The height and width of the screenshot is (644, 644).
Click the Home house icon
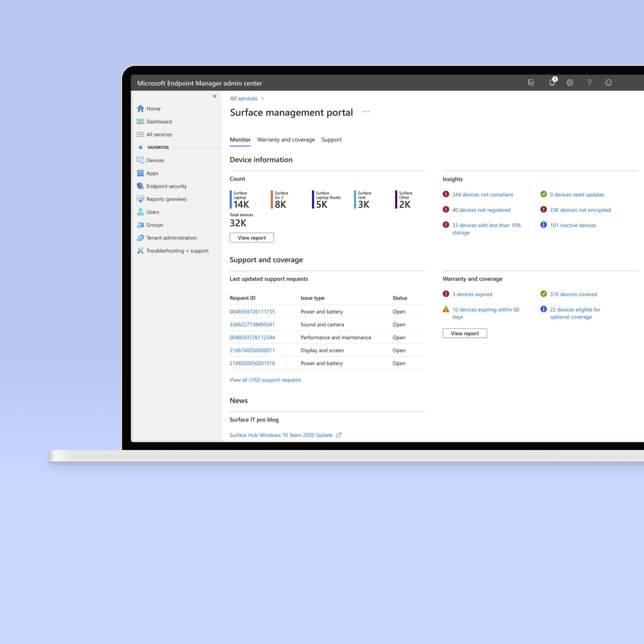140,109
